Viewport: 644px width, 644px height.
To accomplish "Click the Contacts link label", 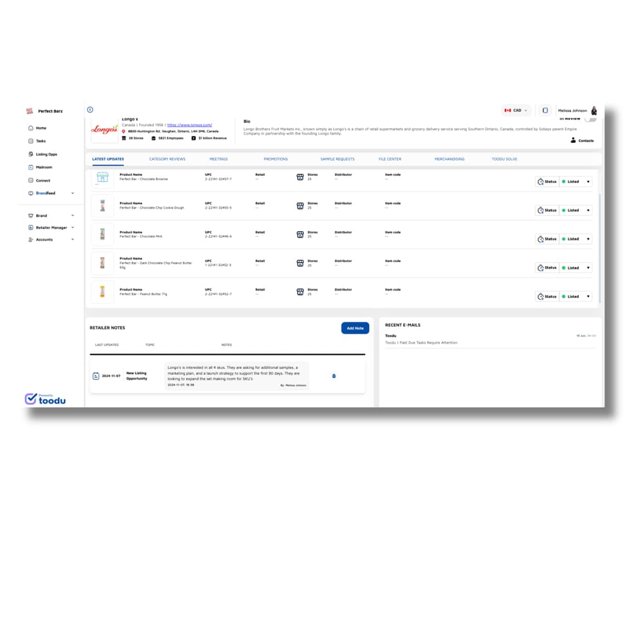I will coord(586,141).
